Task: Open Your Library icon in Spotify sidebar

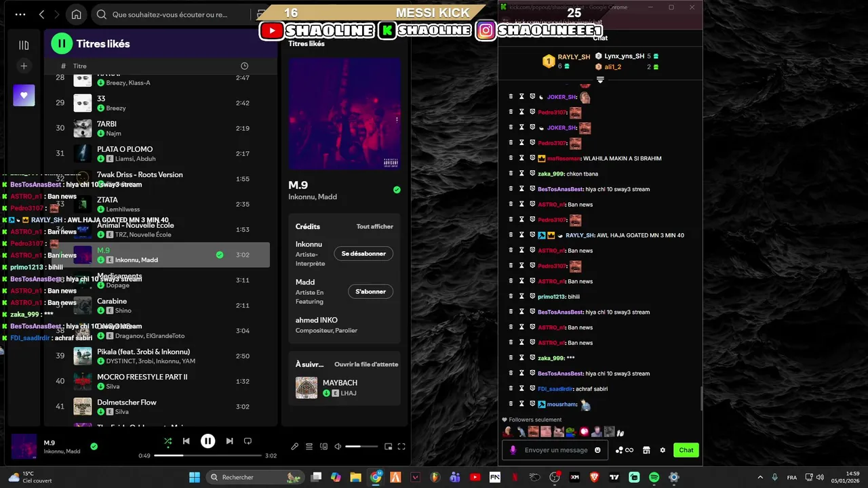Action: point(24,45)
